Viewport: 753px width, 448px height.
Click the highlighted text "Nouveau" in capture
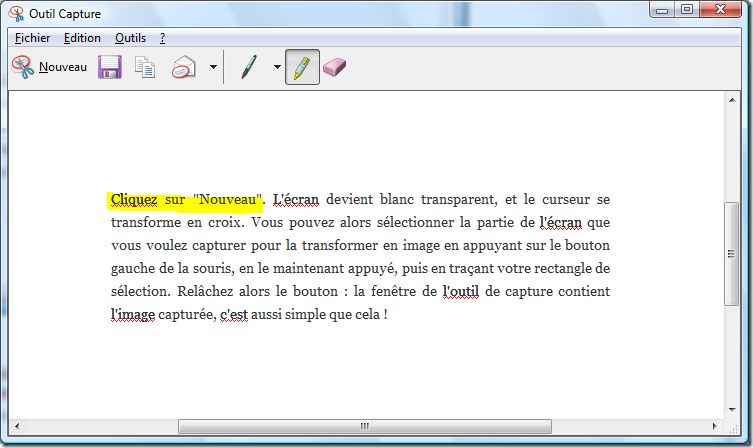(228, 199)
